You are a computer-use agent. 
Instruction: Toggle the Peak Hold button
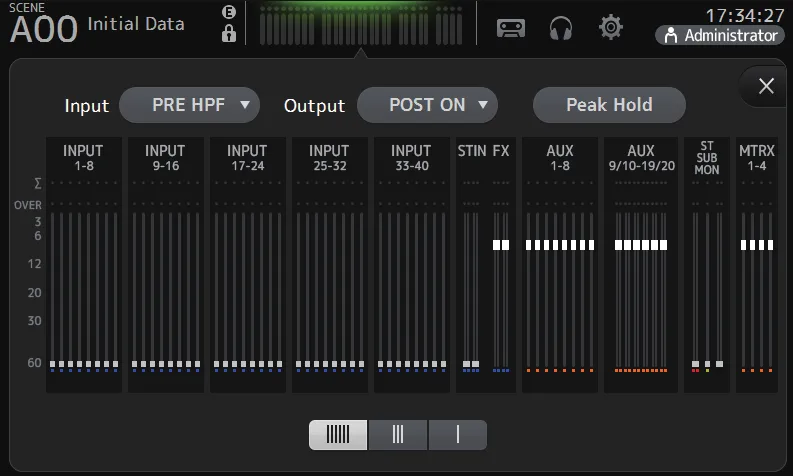[x=609, y=105]
